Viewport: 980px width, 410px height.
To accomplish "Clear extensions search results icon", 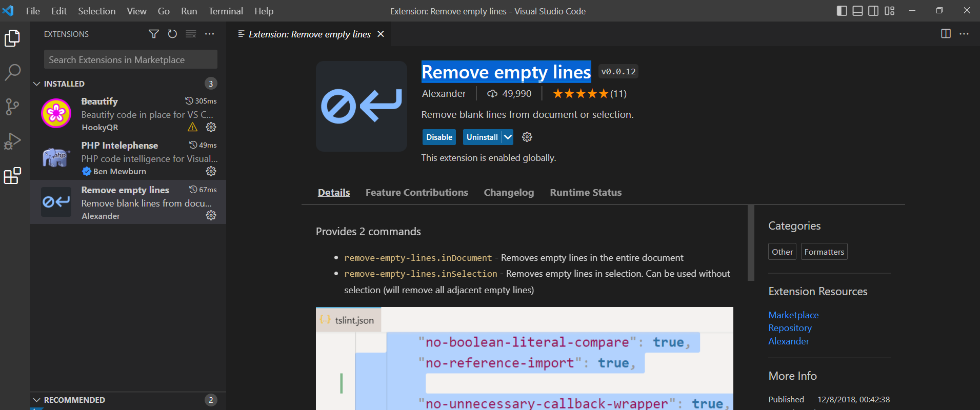I will [x=191, y=34].
